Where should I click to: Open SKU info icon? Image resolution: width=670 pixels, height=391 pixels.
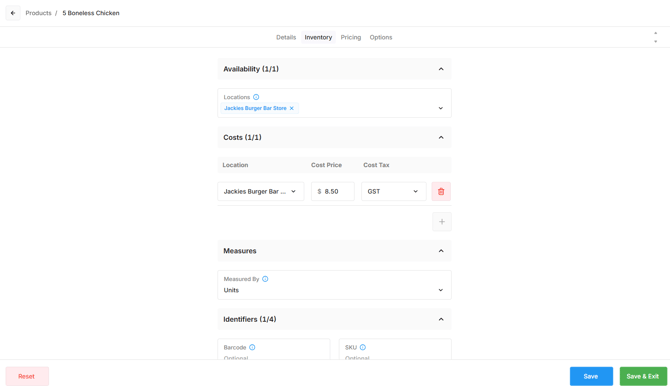363,347
